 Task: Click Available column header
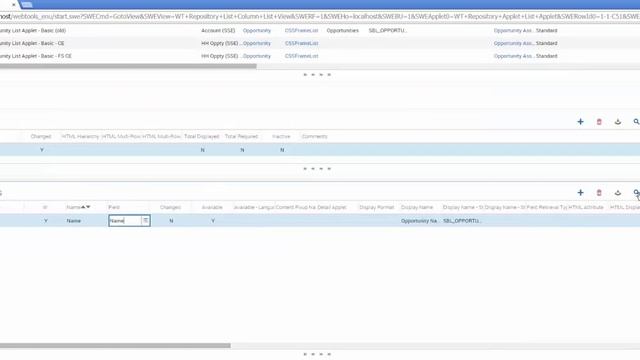212,207
